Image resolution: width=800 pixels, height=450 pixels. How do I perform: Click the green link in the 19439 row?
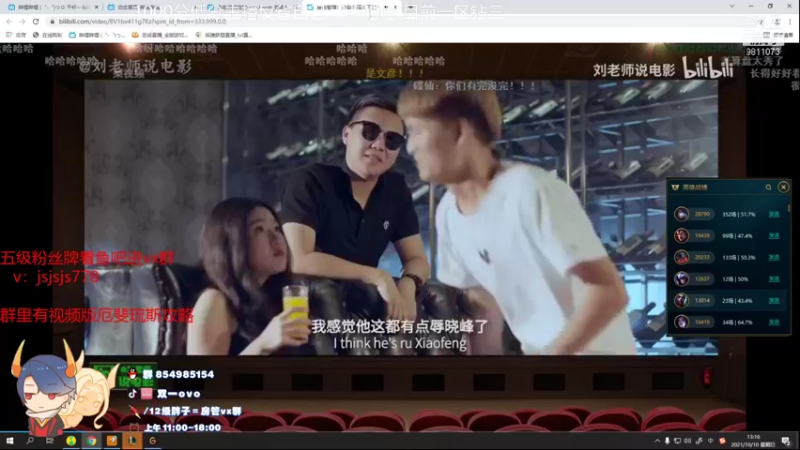(773, 236)
